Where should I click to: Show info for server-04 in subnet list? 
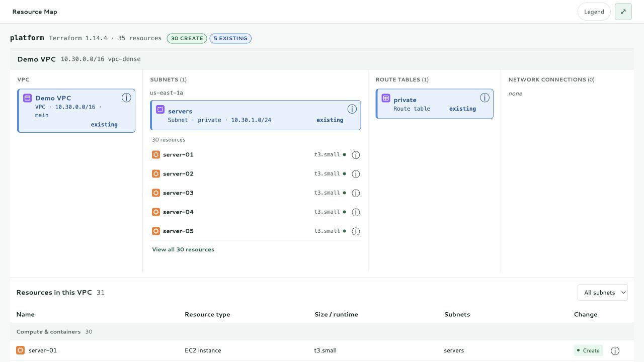tap(356, 212)
